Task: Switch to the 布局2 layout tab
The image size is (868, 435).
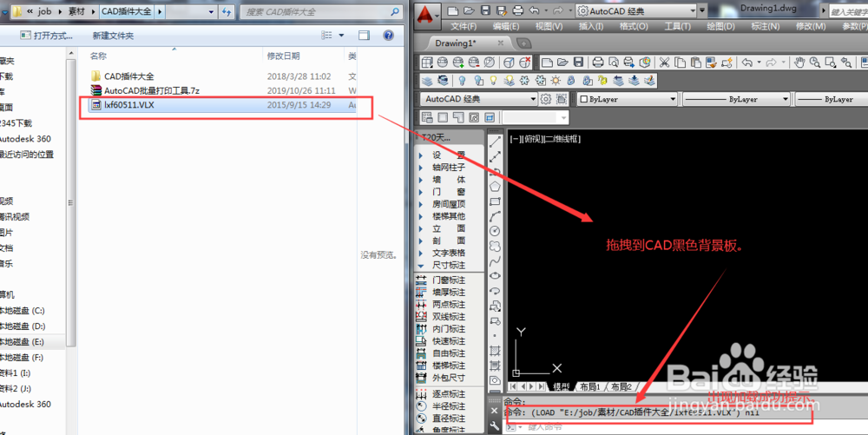Action: click(621, 387)
